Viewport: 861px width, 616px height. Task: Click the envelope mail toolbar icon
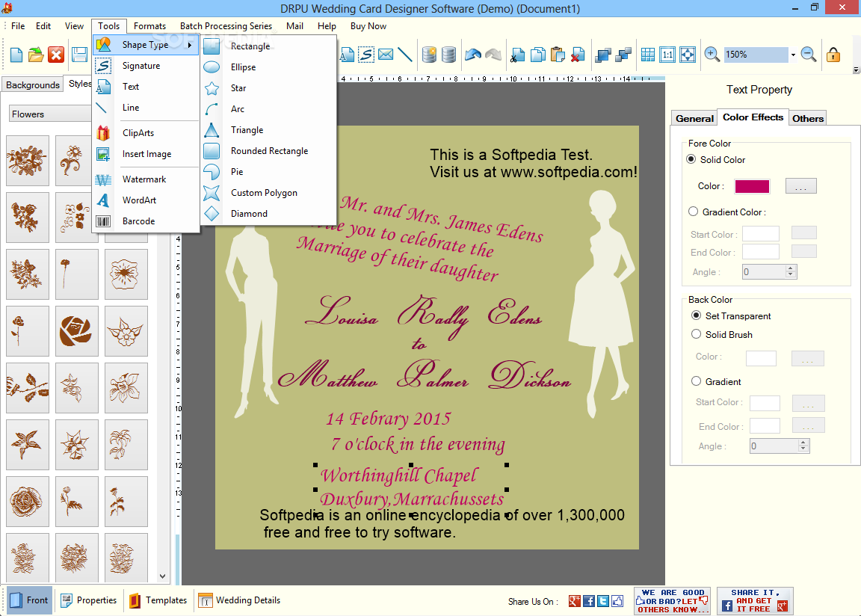[x=386, y=55]
